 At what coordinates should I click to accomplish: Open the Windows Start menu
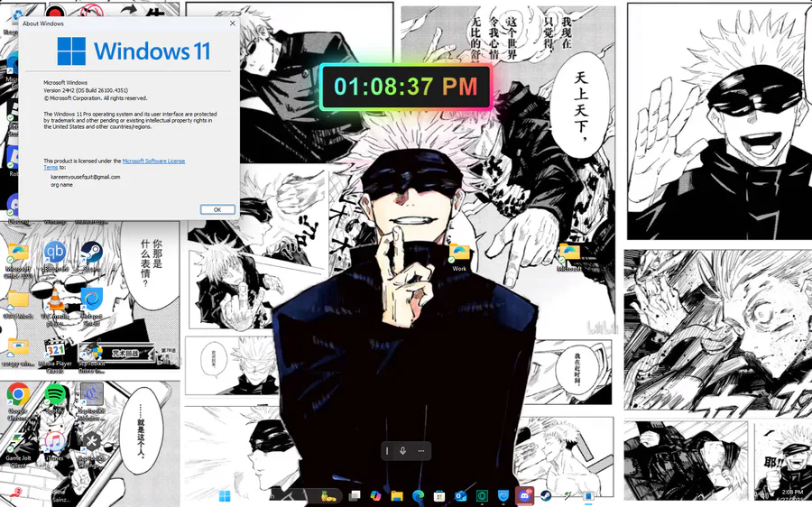[x=225, y=496]
